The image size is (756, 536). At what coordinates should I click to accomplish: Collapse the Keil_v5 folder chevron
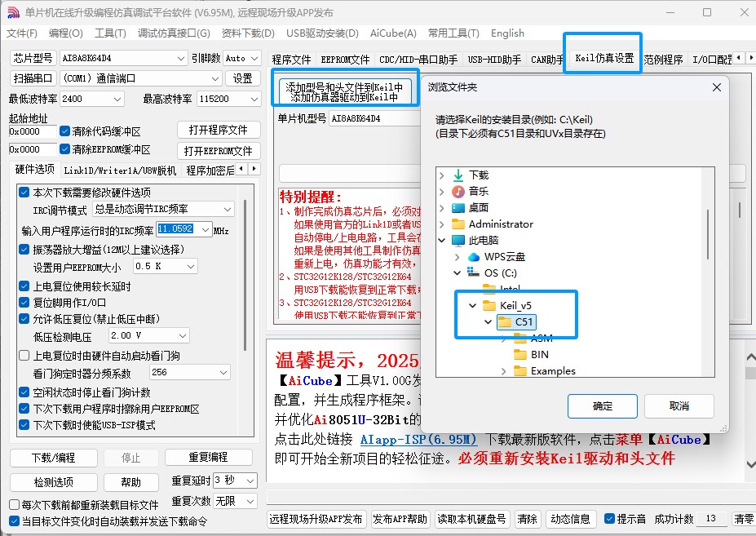pyautogui.click(x=473, y=305)
